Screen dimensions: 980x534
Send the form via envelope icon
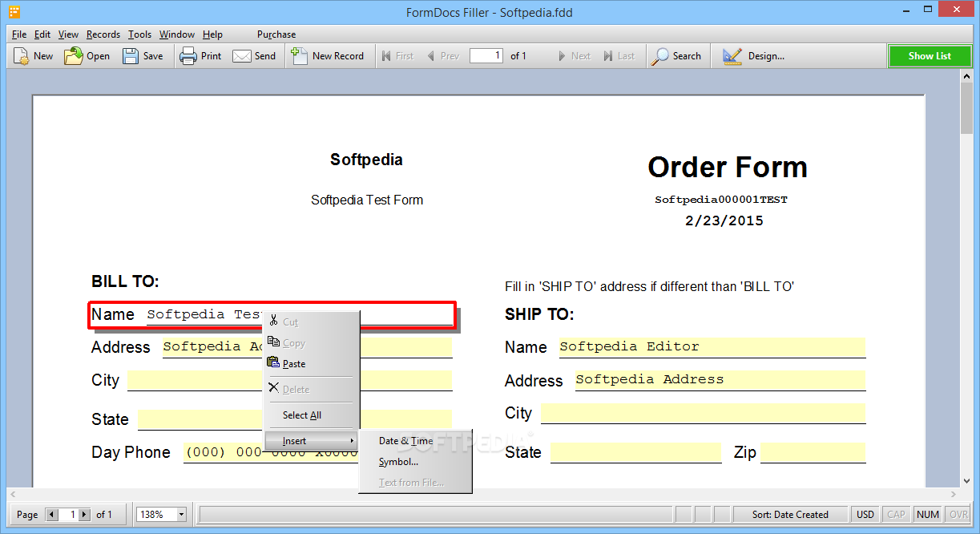point(242,56)
